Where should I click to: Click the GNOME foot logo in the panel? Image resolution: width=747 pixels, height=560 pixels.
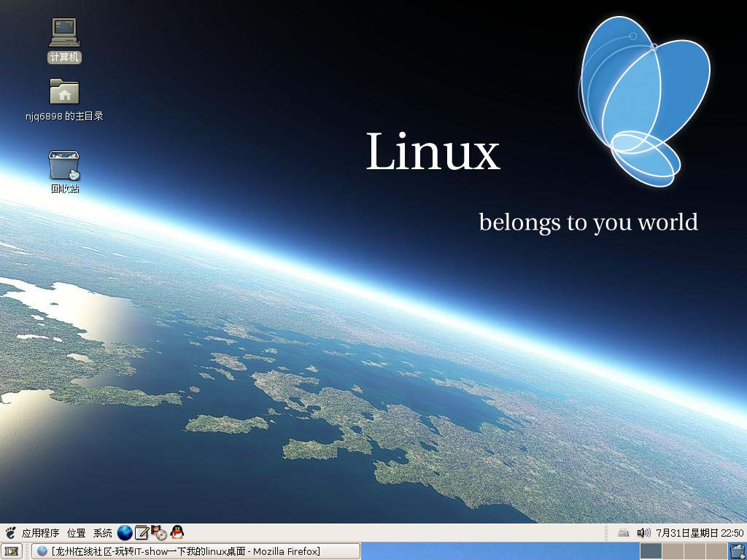click(10, 532)
